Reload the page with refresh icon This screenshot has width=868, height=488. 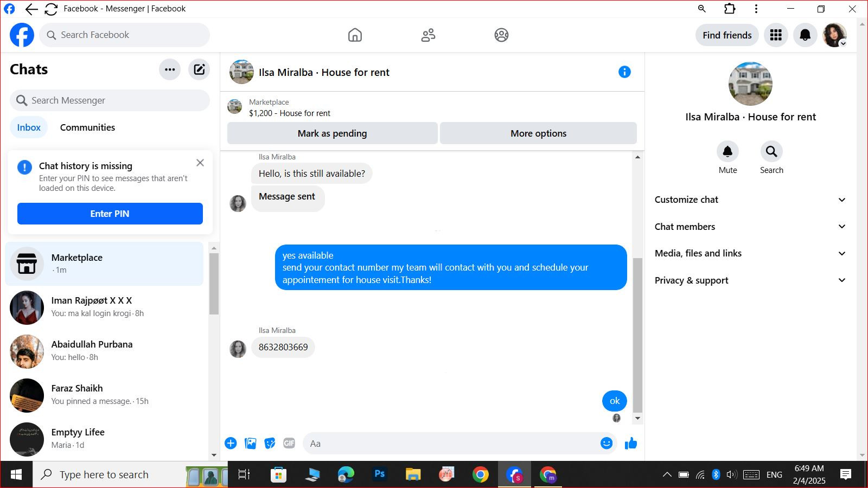coord(51,9)
